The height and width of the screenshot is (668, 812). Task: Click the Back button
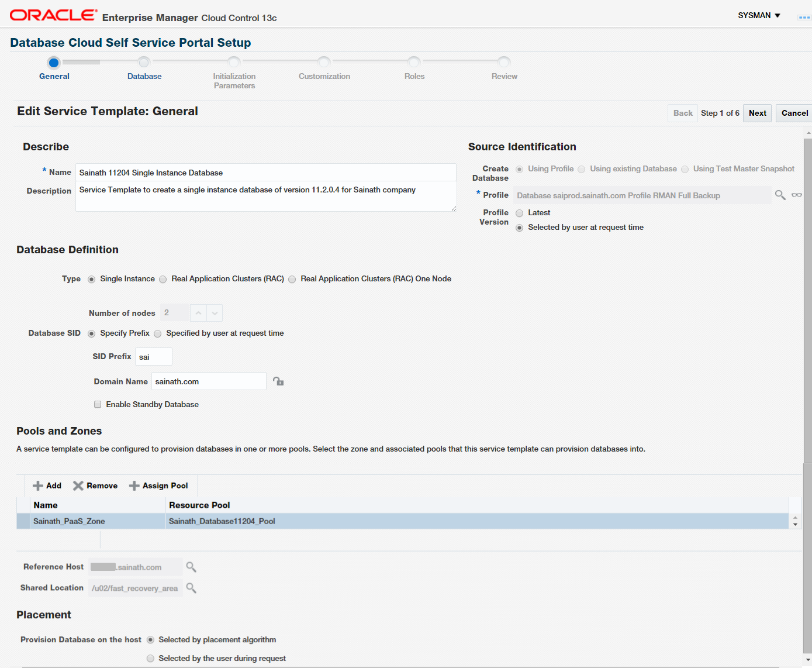point(683,113)
